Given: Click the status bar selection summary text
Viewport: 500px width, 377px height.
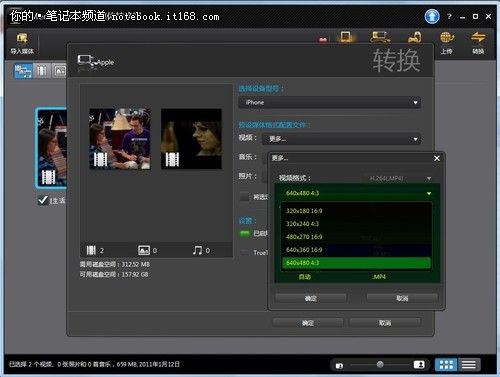Looking at the screenshot, I should [x=94, y=364].
